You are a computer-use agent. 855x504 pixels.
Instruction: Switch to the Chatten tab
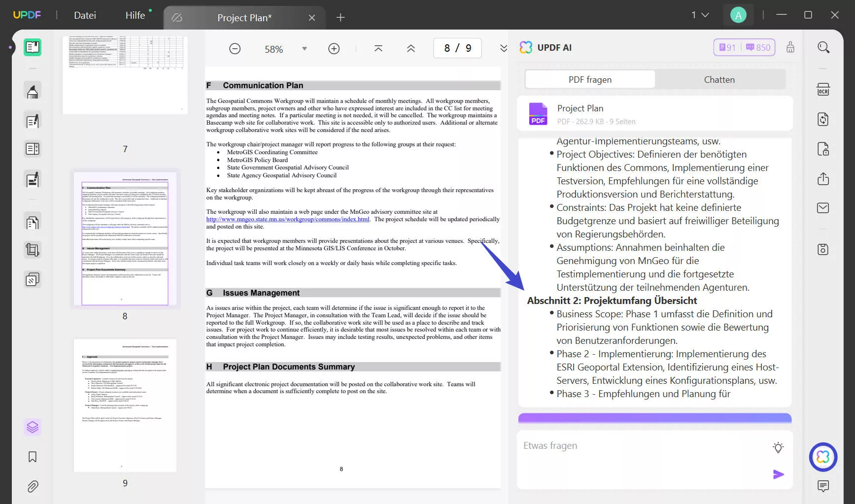tap(719, 79)
